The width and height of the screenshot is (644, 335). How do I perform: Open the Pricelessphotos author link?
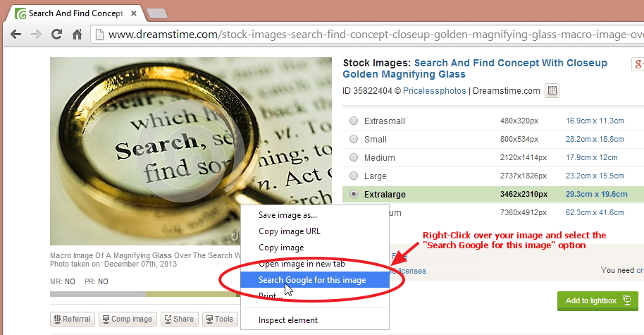[434, 91]
